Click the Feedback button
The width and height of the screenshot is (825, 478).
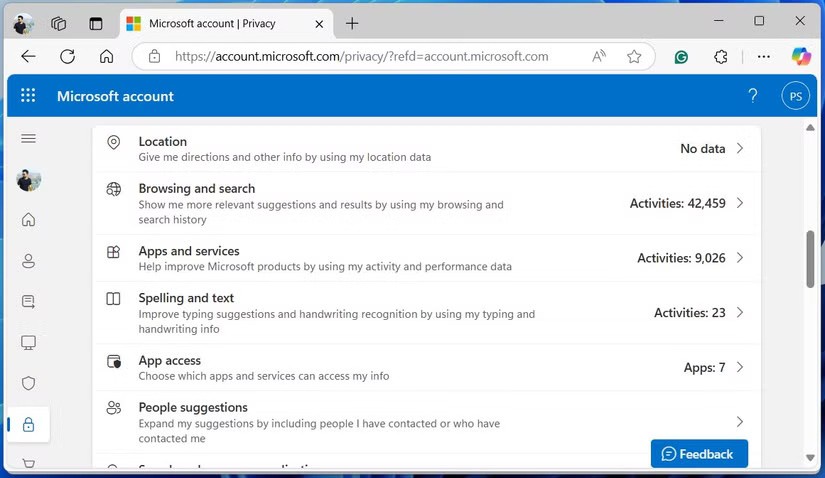pyautogui.click(x=698, y=454)
